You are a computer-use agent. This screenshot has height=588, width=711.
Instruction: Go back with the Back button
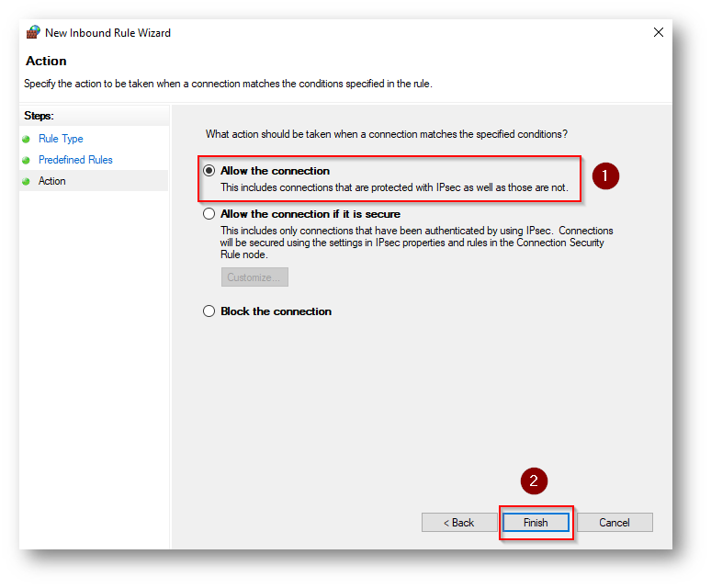pos(459,522)
